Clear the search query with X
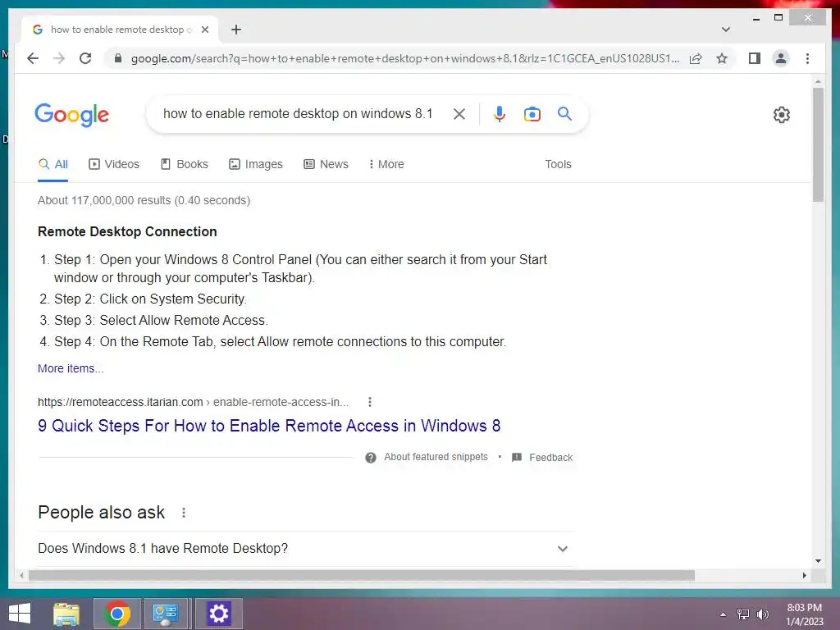Image resolution: width=840 pixels, height=630 pixels. [x=459, y=114]
